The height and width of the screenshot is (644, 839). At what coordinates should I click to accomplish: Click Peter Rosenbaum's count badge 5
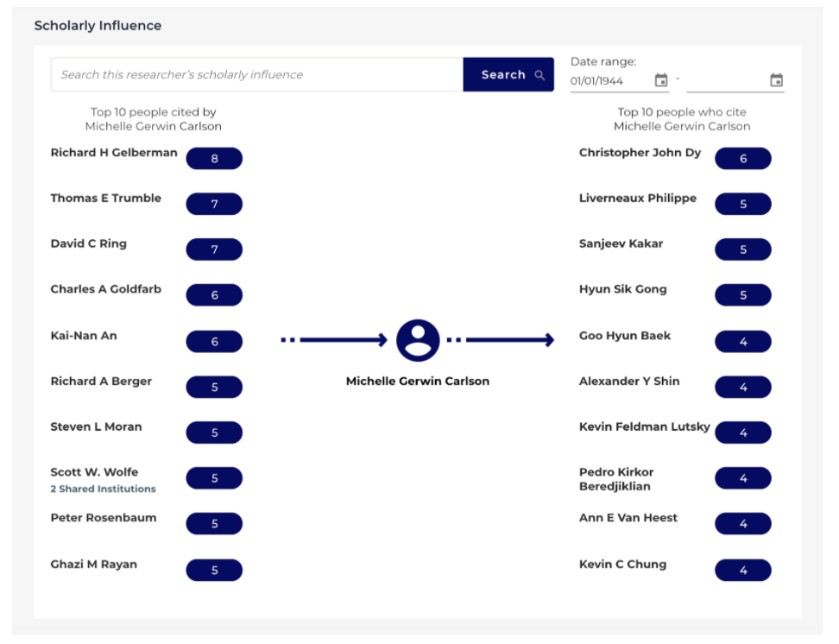(214, 523)
